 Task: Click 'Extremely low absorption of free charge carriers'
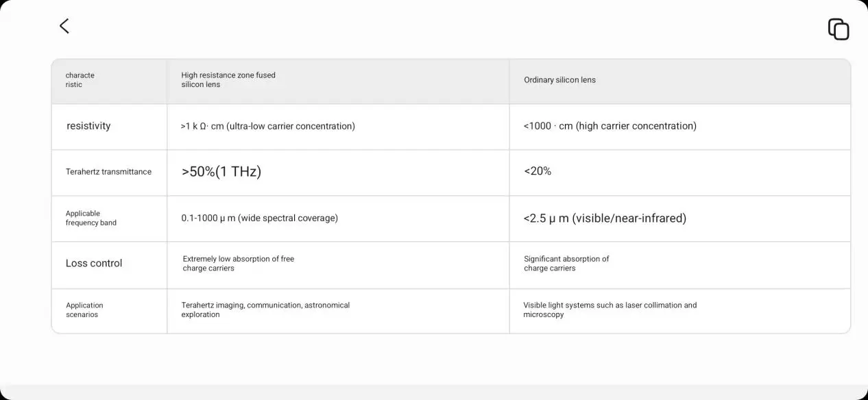click(238, 264)
